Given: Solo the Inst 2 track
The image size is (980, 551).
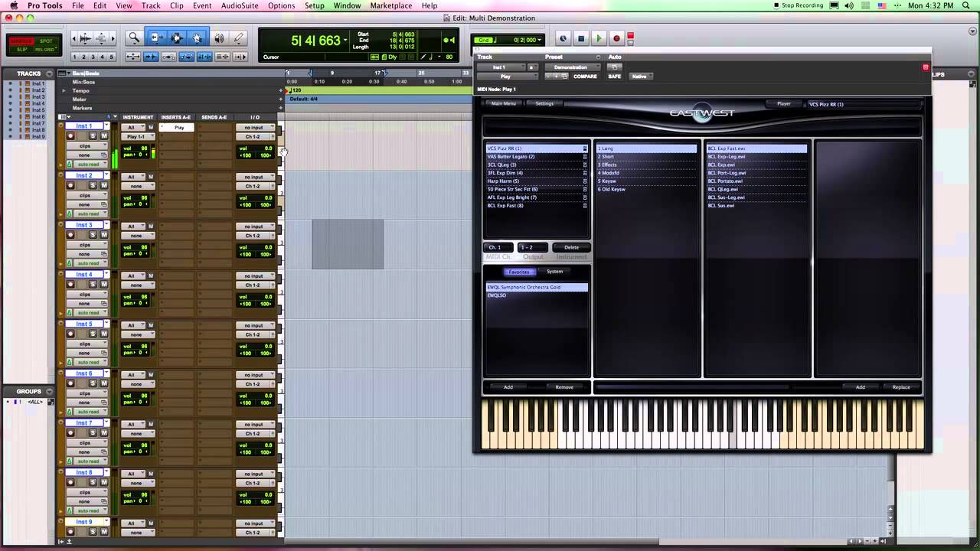Looking at the screenshot, I should coord(93,185).
